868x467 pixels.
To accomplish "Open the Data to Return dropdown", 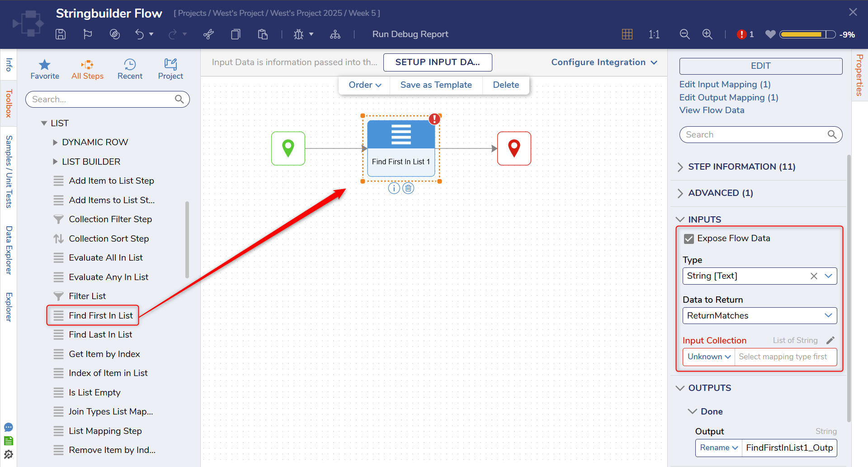I will click(759, 316).
